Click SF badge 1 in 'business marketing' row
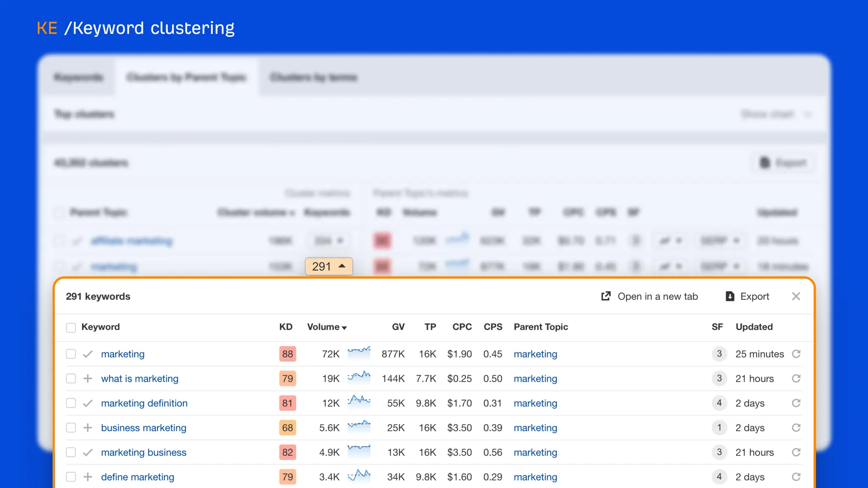The width and height of the screenshot is (868, 488). (x=719, y=427)
